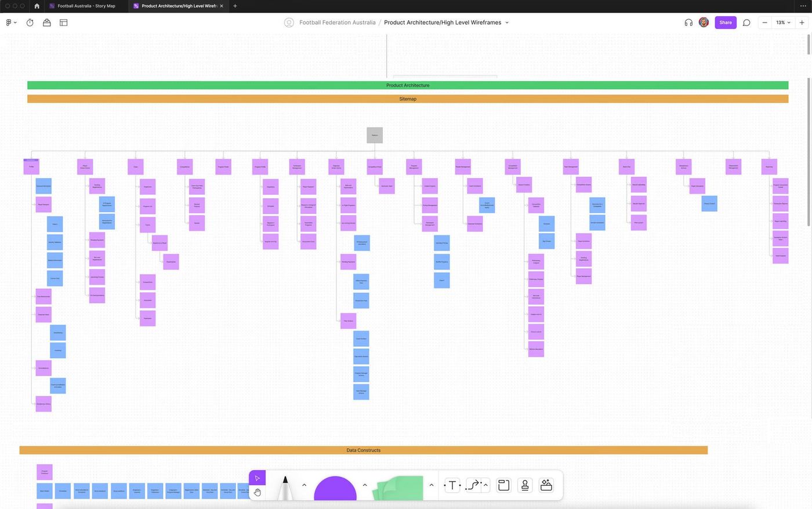Image resolution: width=812 pixels, height=509 pixels.
Task: Open the Football Federation Australia team link
Action: click(338, 23)
